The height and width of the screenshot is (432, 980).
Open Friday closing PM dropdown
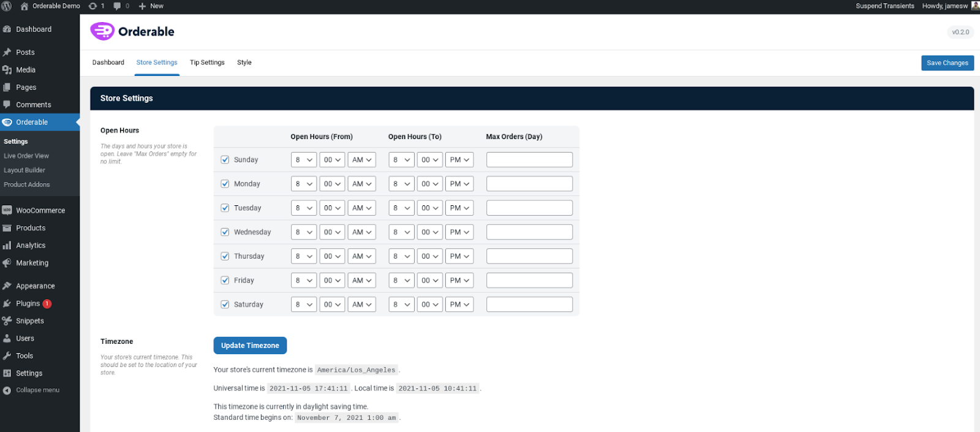point(459,281)
